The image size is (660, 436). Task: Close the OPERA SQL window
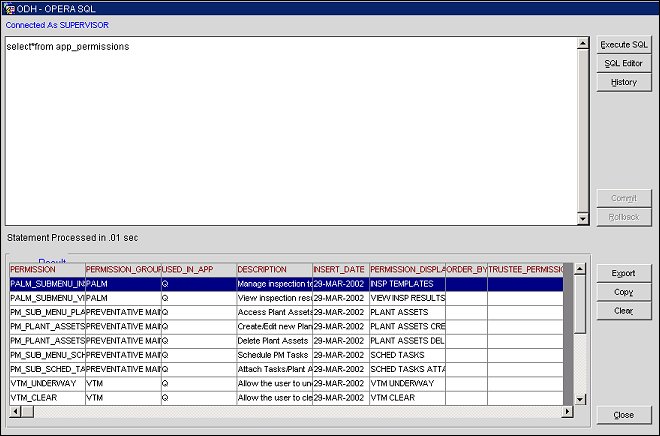click(623, 415)
